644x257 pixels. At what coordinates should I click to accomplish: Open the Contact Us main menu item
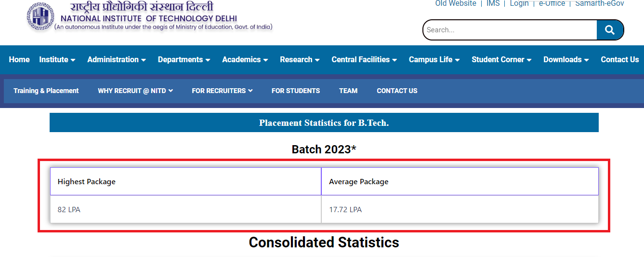click(620, 60)
